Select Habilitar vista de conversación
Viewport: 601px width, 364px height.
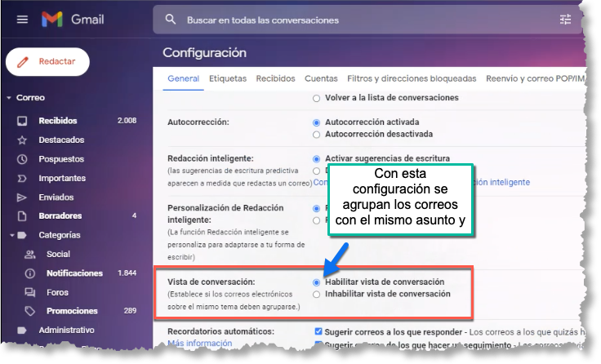coord(316,282)
